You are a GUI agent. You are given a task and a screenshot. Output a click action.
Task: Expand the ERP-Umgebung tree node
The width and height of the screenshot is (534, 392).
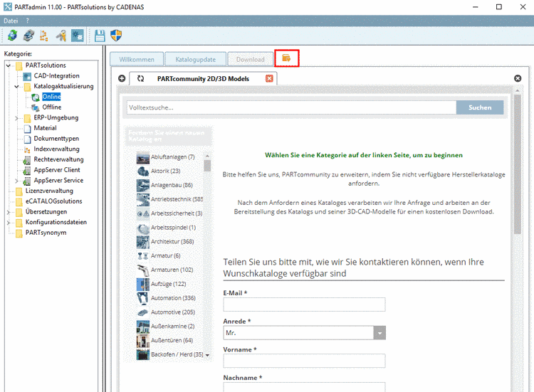pos(16,118)
